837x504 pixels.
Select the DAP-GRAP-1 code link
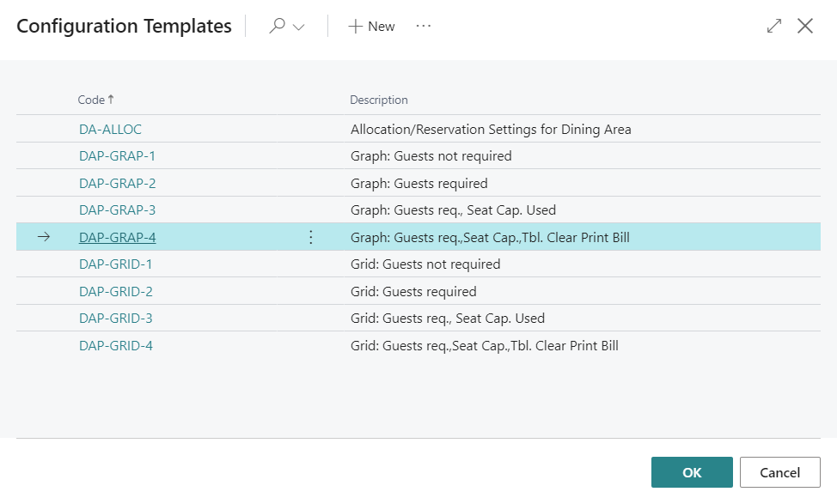[117, 156]
